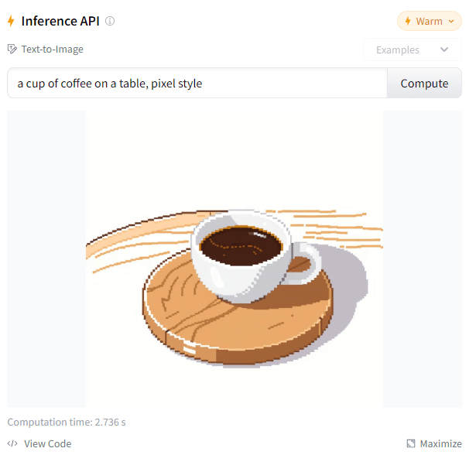Click the Inference API heading

[61, 22]
